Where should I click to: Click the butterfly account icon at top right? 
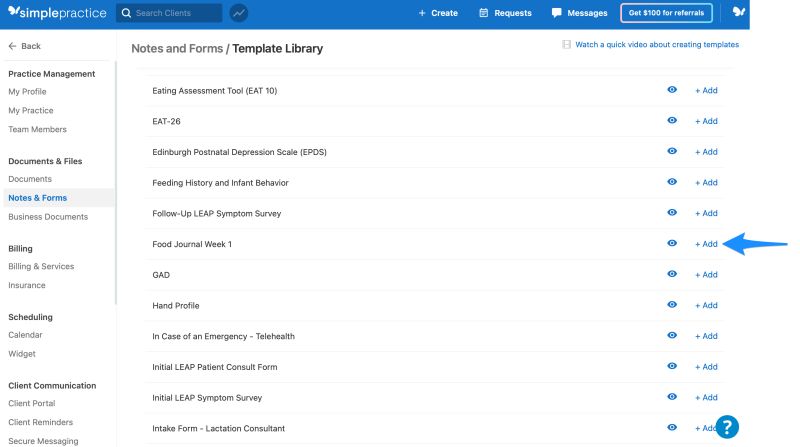tap(738, 12)
